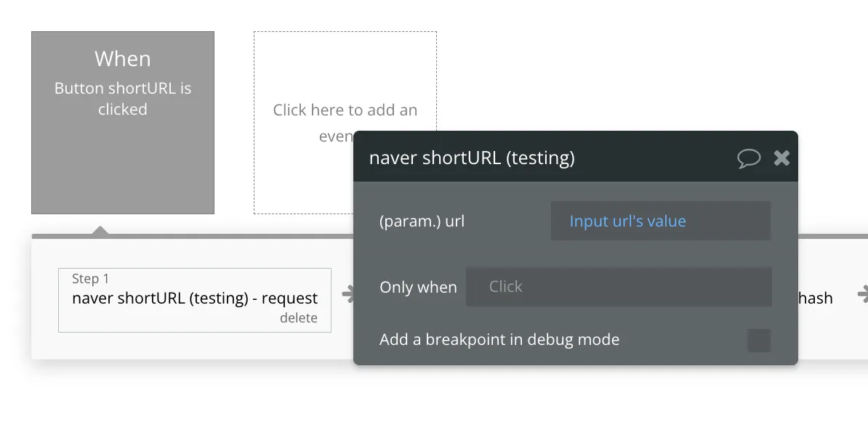Click the arrow right after Step 1
The image size is (868, 427).
tap(347, 294)
